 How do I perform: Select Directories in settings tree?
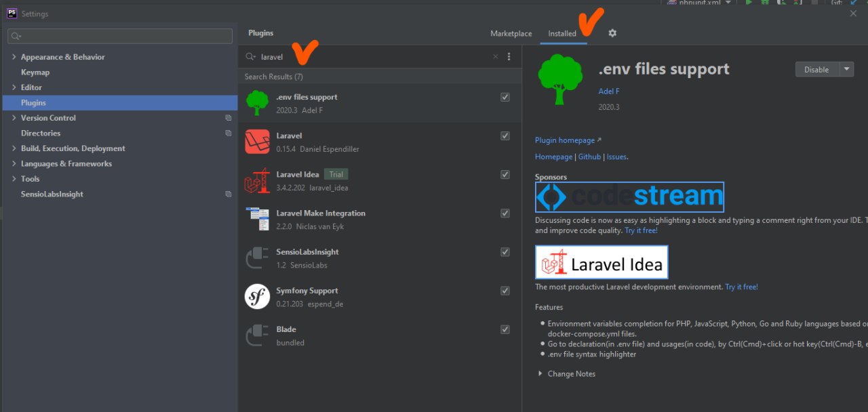pyautogui.click(x=41, y=133)
